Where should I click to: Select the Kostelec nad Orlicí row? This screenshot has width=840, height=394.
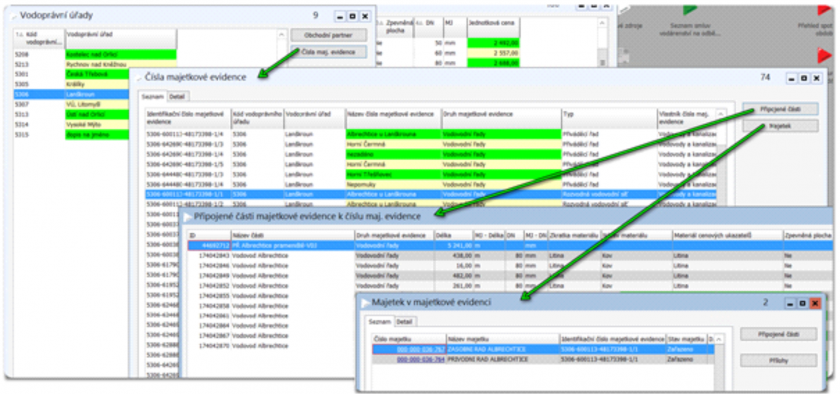(x=94, y=54)
